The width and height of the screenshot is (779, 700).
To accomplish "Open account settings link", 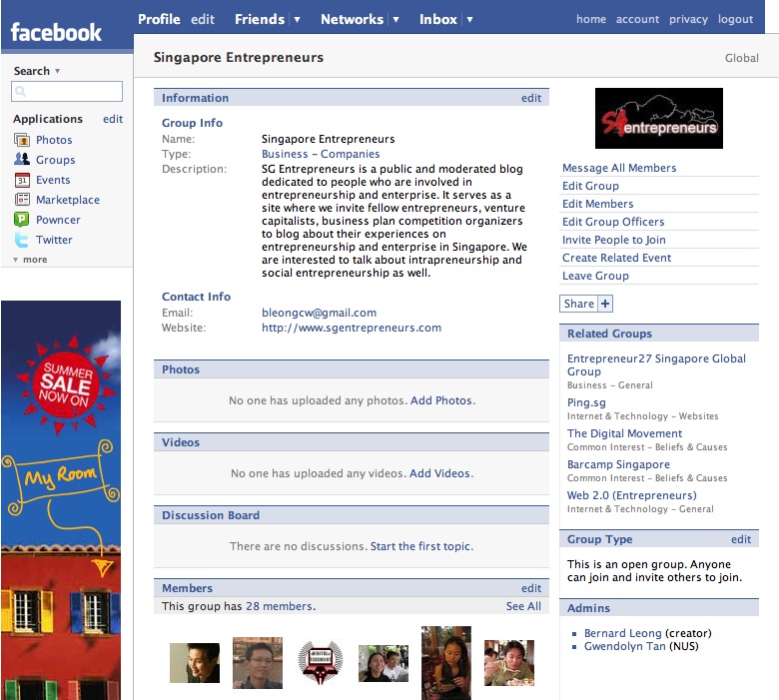I will (x=637, y=19).
